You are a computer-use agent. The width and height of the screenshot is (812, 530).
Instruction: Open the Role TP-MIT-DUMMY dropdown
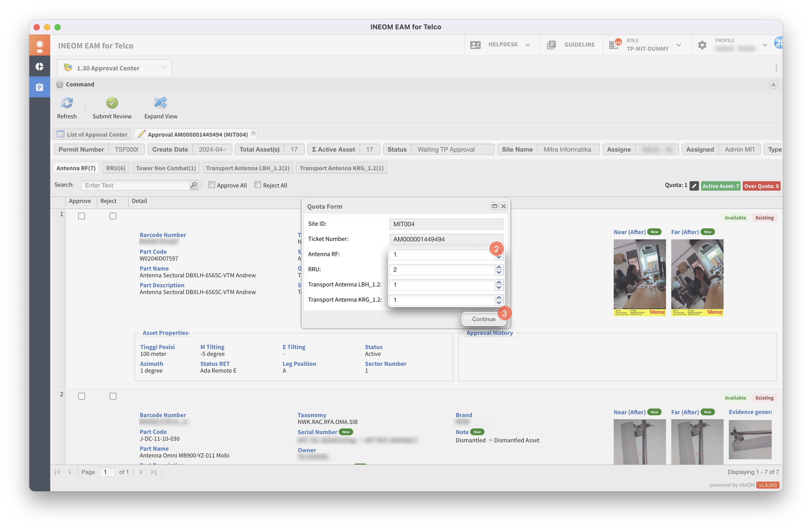coord(678,45)
